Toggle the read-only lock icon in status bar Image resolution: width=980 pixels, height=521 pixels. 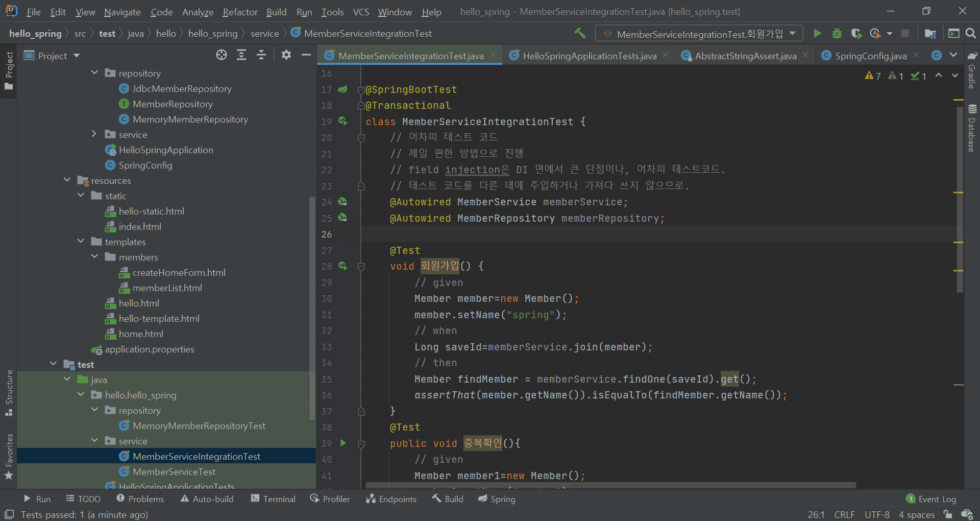coord(947,514)
